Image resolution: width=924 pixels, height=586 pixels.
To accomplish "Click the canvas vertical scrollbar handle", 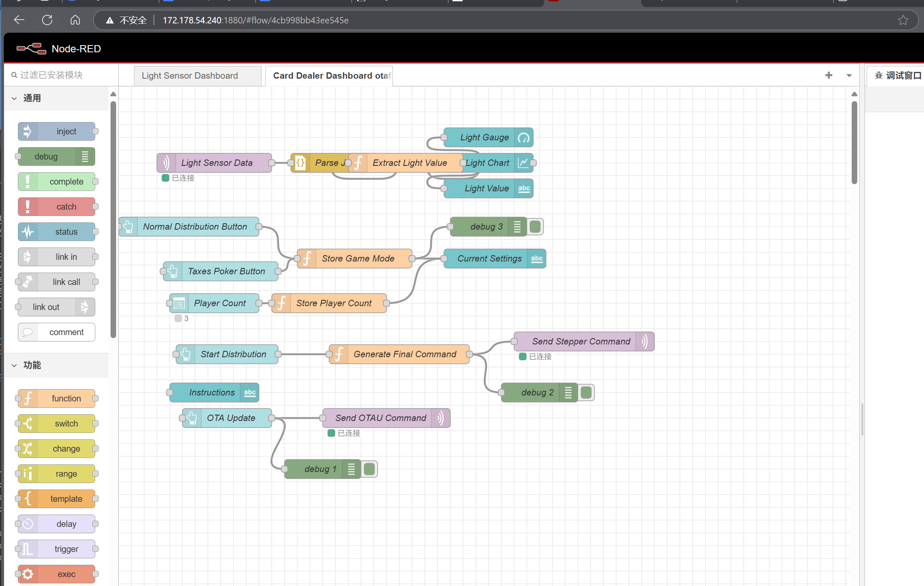I will click(854, 142).
